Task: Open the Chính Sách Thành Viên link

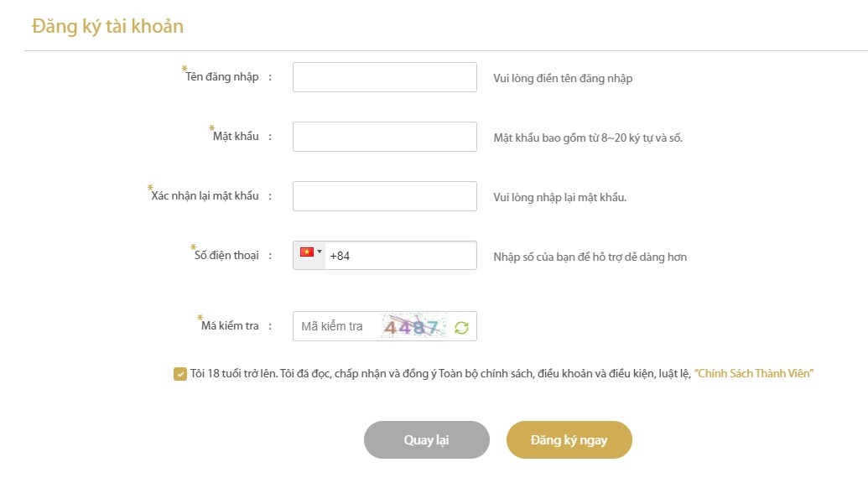Action: [x=754, y=374]
